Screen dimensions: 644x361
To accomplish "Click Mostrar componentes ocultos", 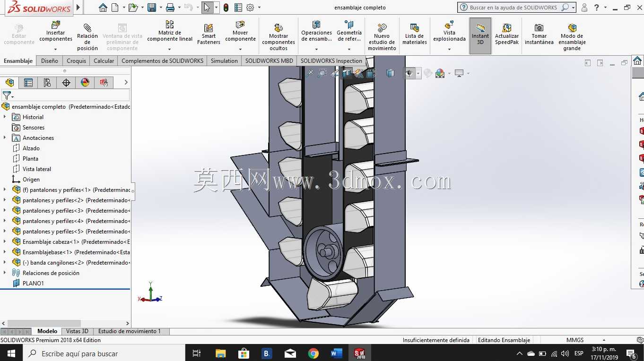I will 278,37.
